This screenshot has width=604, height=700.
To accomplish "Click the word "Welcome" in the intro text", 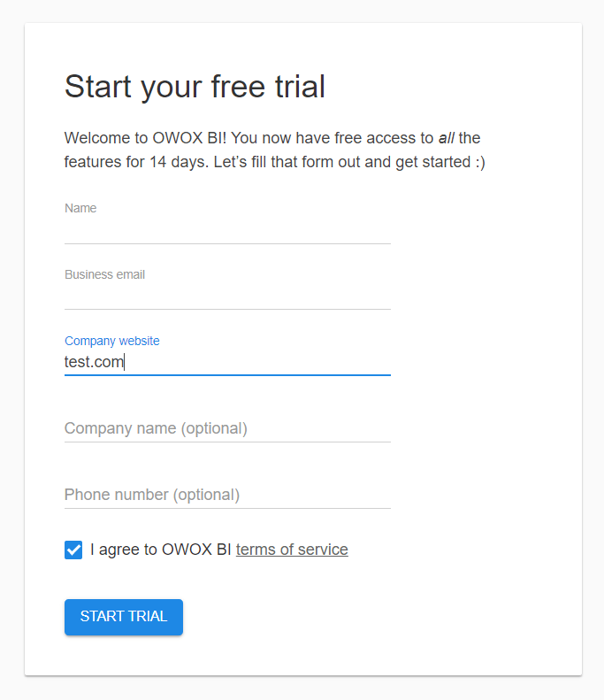I will click(96, 138).
